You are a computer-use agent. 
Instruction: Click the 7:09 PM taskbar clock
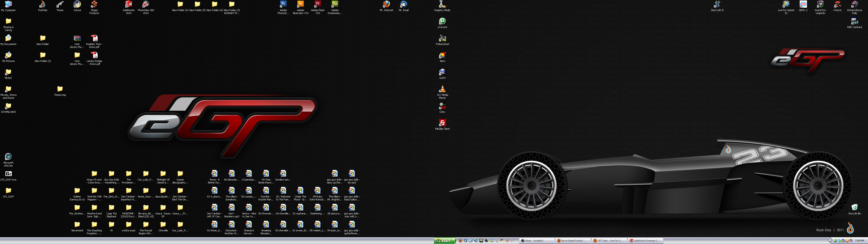[860, 241]
